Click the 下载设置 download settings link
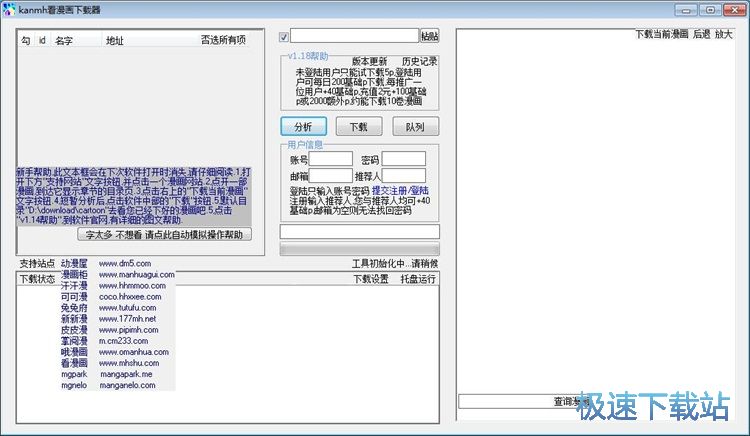Viewport: 750px width, 436px height. pos(371,279)
